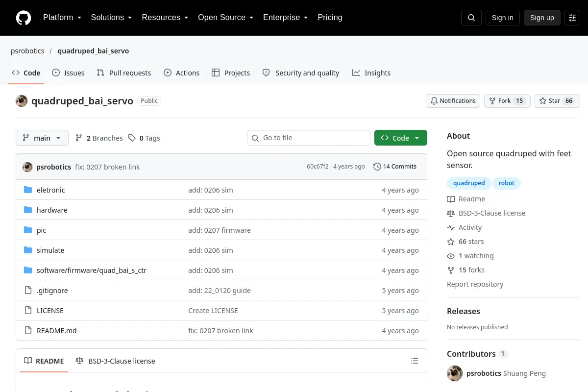Click the Go to file search field
The height and width of the screenshot is (392, 588).
(309, 138)
